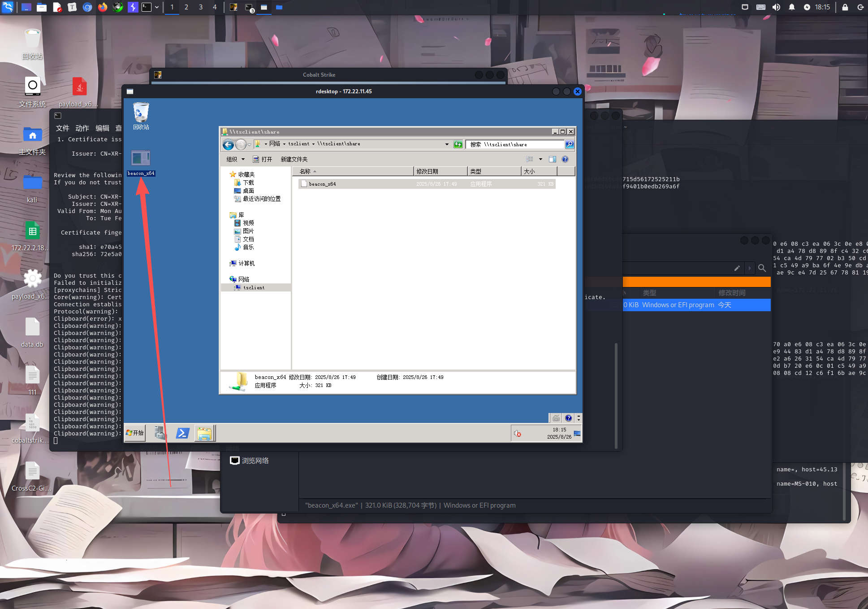Select the beacon_x64 file row
This screenshot has width=868, height=609.
pos(323,184)
